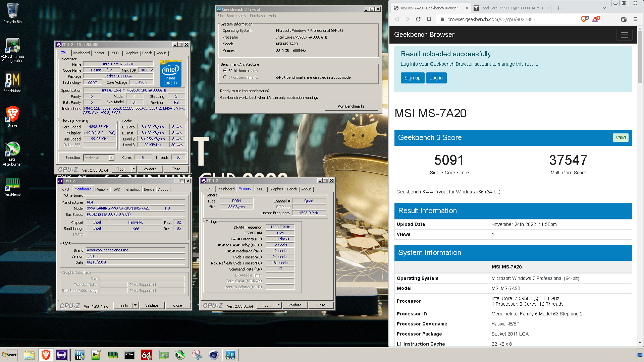
Task: Open Tools dropdown arrow in top CPU-Z window
Action: coord(133,169)
